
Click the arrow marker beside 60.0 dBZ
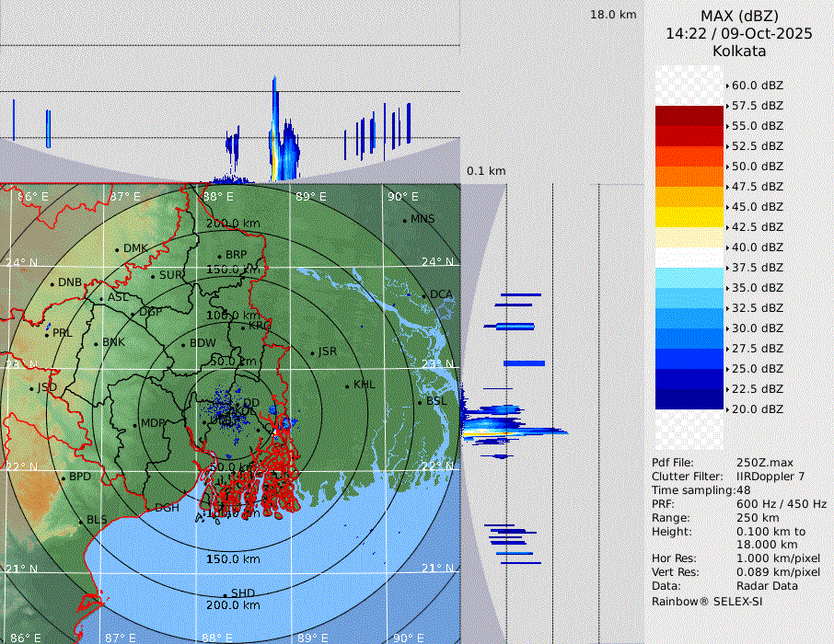[x=727, y=86]
